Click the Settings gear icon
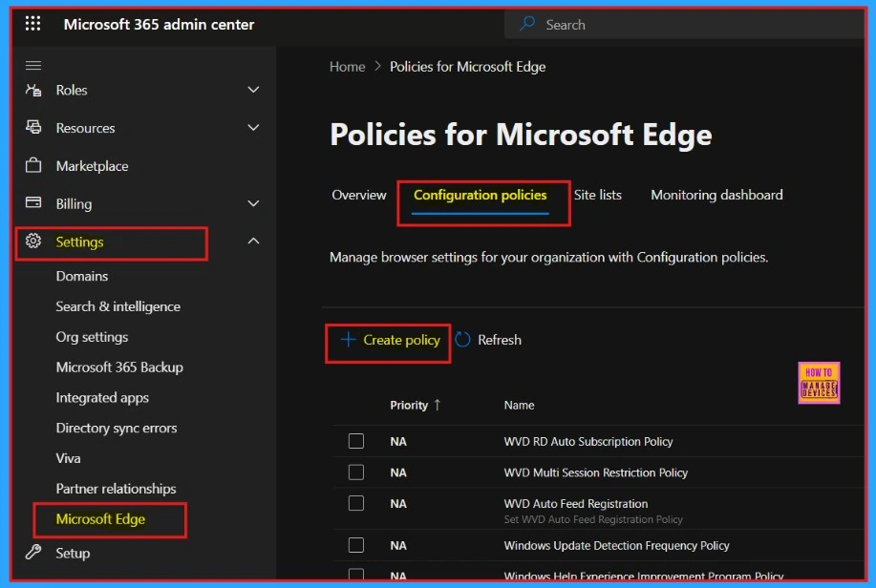 click(33, 241)
